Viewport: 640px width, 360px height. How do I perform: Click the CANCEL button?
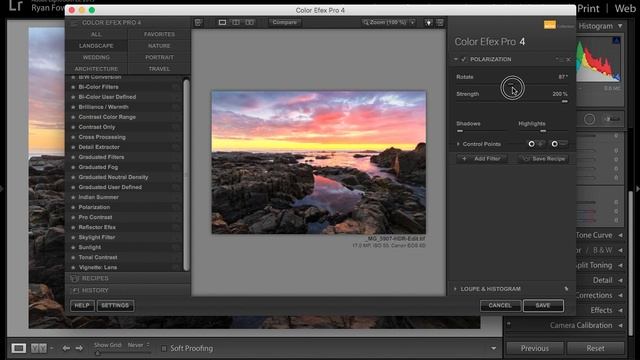coord(500,306)
